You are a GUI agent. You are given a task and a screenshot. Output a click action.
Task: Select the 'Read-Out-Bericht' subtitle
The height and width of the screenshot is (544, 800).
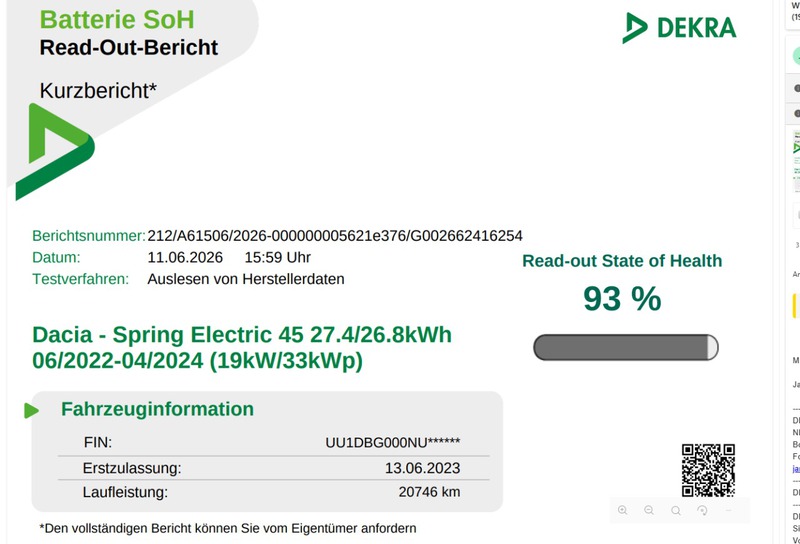129,47
